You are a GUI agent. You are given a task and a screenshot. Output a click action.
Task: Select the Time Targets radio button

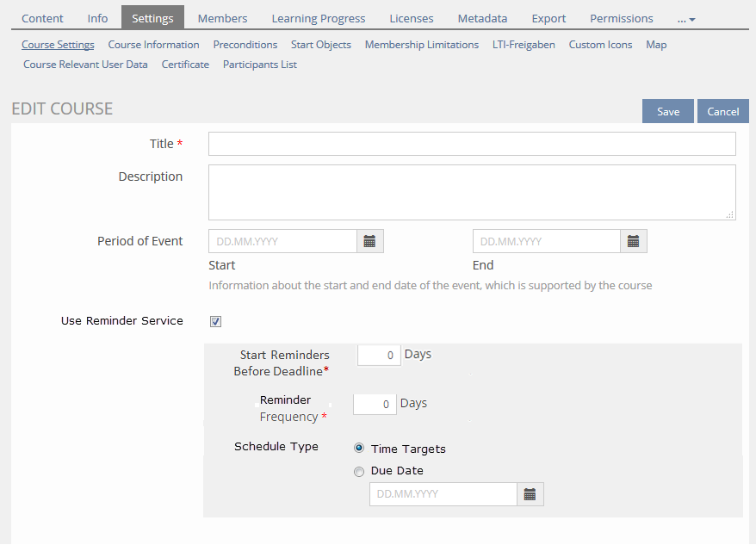359,449
